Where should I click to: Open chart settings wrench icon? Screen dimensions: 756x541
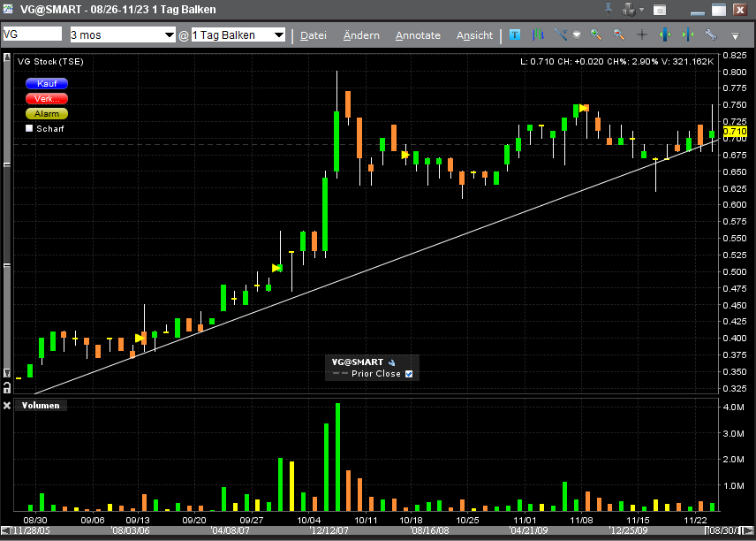(711, 34)
